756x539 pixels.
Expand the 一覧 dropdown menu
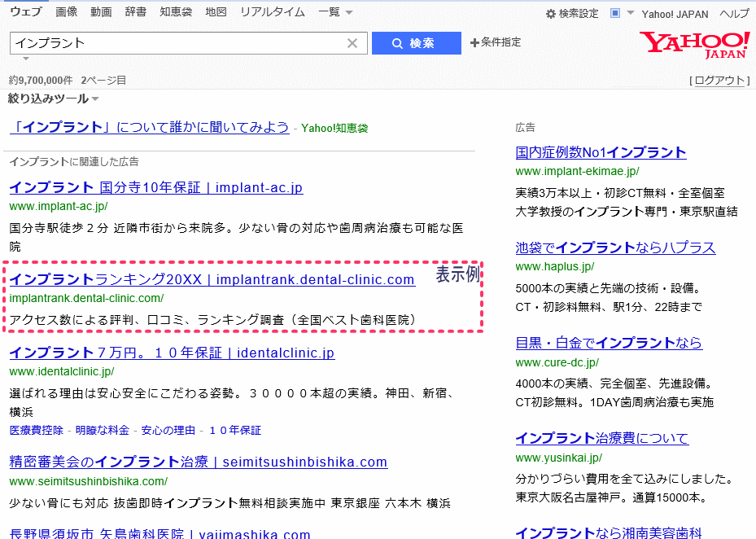coord(335,12)
